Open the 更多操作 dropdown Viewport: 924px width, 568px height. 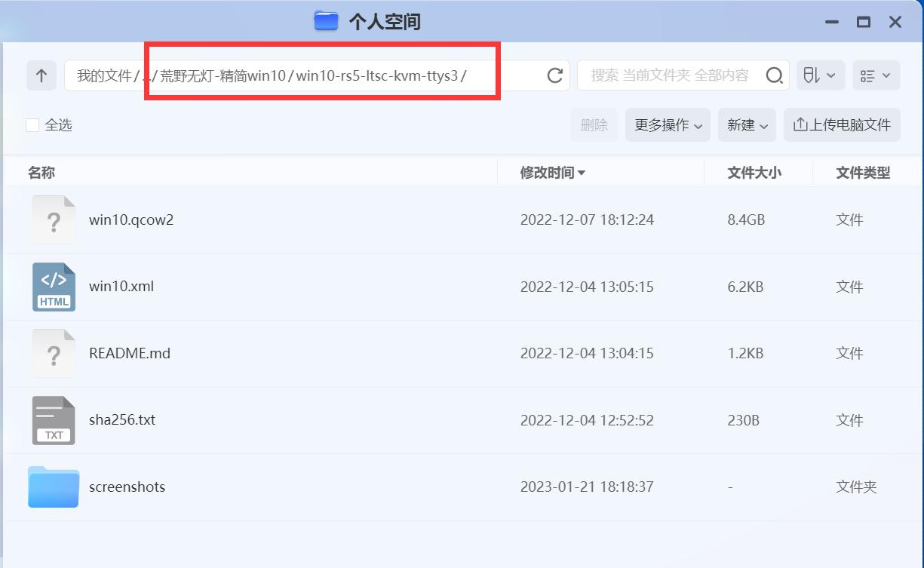667,124
